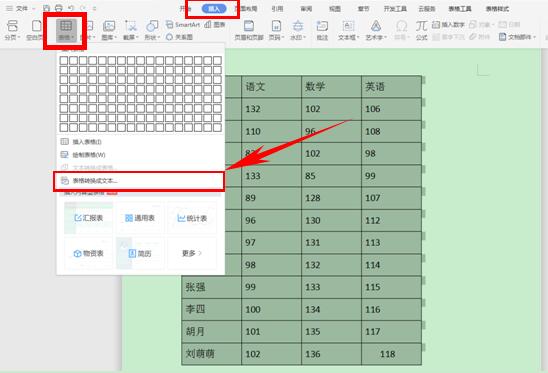Image resolution: width=548 pixels, height=373 pixels.
Task: Open 文档部件 document parts
Action: 517,37
